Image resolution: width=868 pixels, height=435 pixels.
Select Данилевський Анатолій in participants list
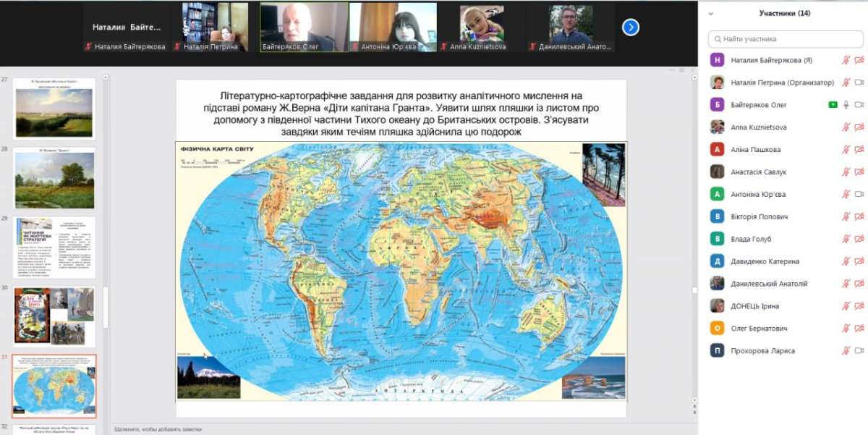(x=769, y=284)
